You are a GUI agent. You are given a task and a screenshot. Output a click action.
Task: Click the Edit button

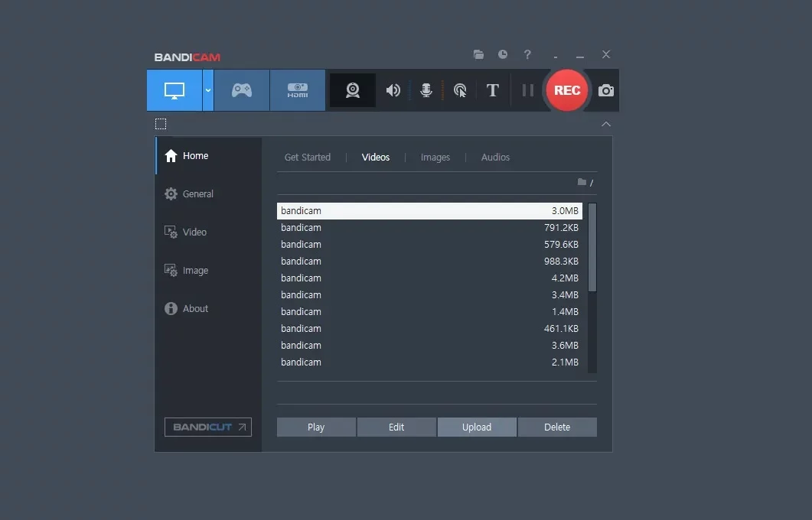pyautogui.click(x=396, y=427)
